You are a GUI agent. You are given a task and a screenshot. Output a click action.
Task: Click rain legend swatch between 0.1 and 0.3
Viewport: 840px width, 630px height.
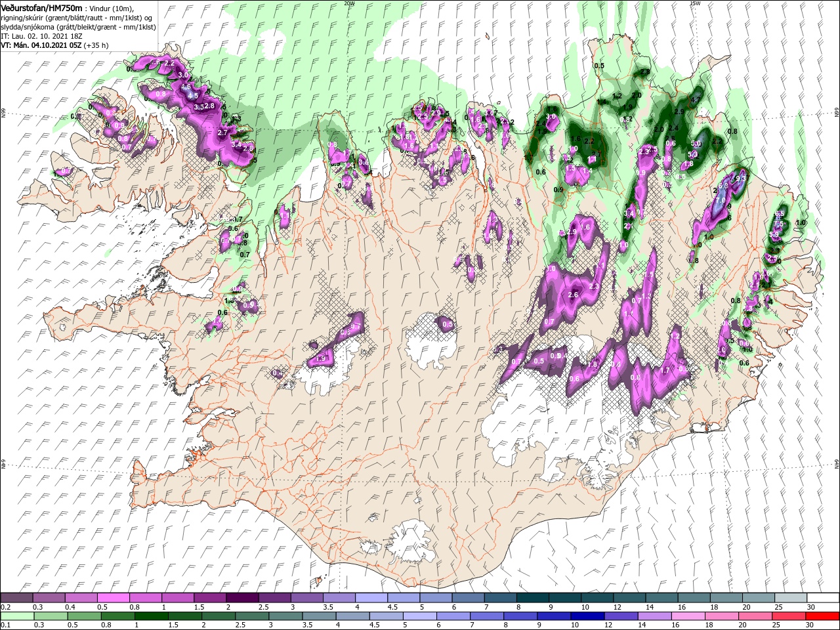16,616
